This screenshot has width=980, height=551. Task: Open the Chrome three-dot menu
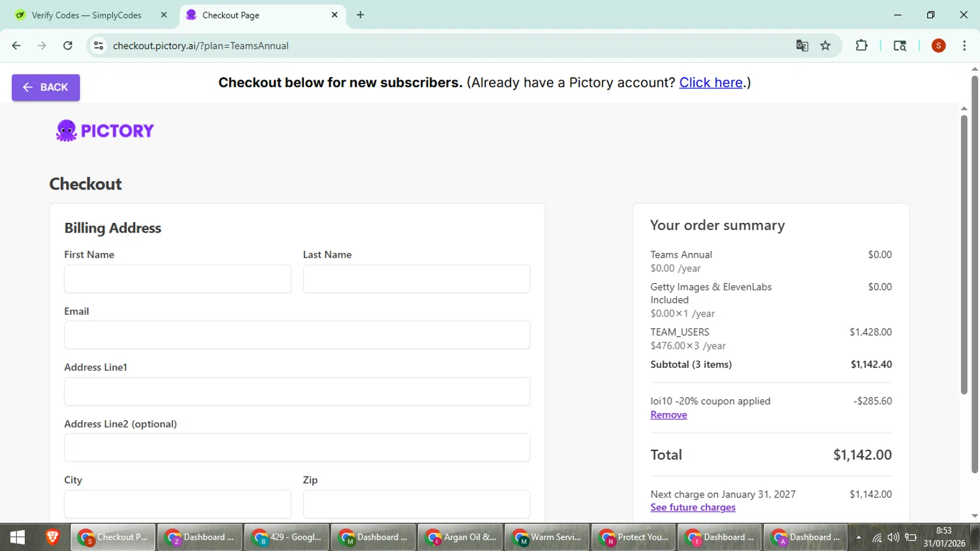click(964, 46)
